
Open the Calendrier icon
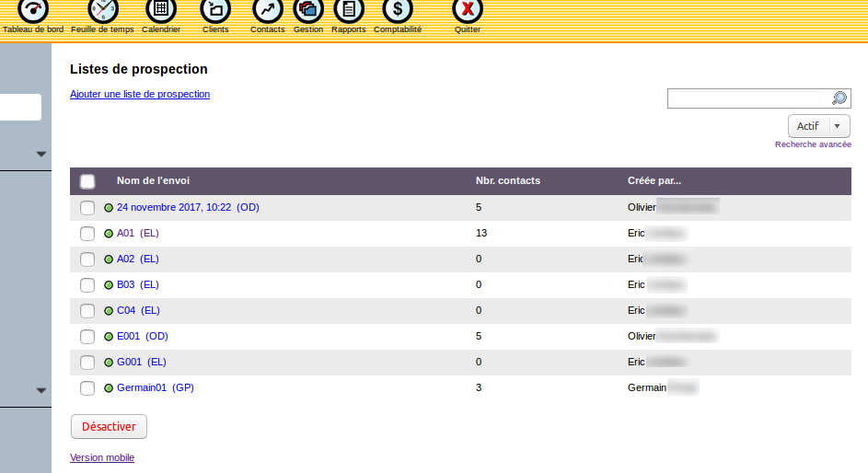160,10
